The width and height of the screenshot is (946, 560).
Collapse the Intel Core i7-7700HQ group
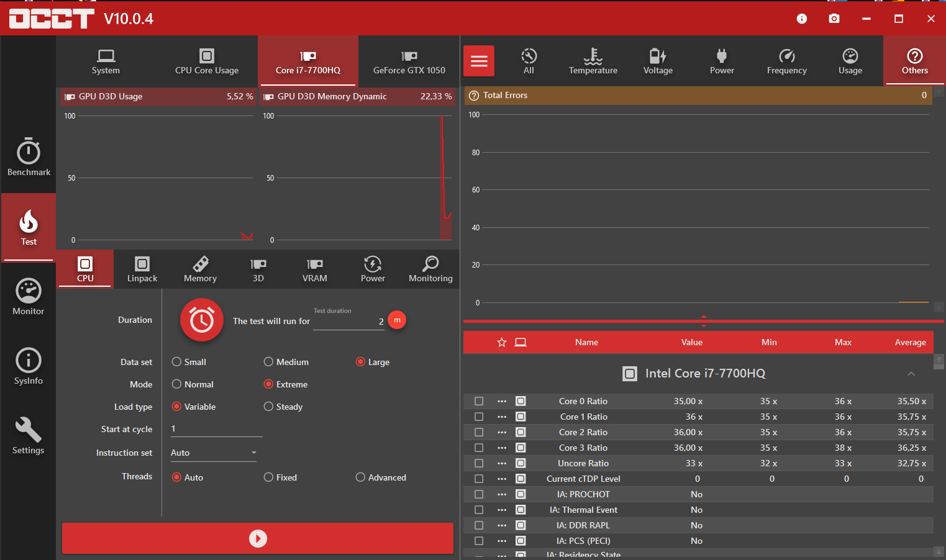(911, 373)
